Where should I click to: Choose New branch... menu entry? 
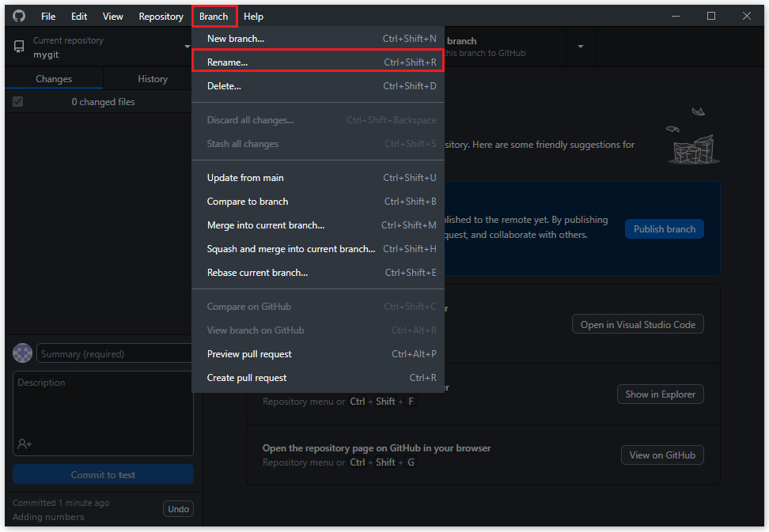point(316,38)
